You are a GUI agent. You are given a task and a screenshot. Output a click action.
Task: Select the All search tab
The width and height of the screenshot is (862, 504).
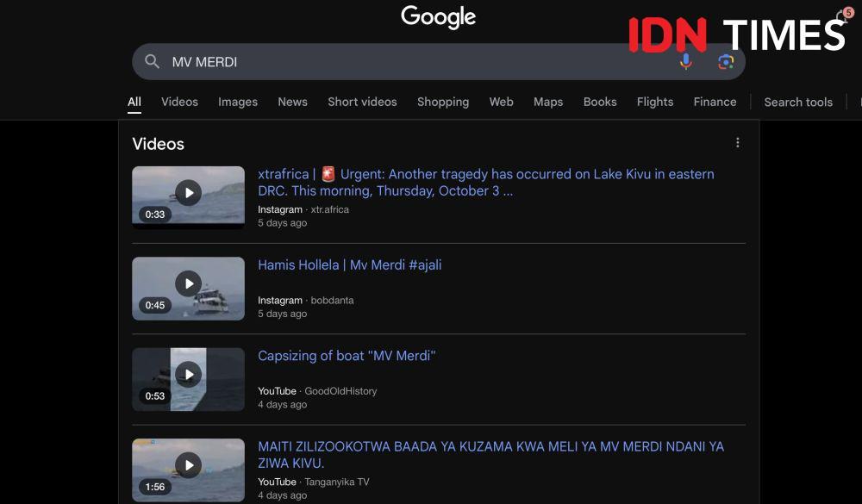pyautogui.click(x=134, y=102)
